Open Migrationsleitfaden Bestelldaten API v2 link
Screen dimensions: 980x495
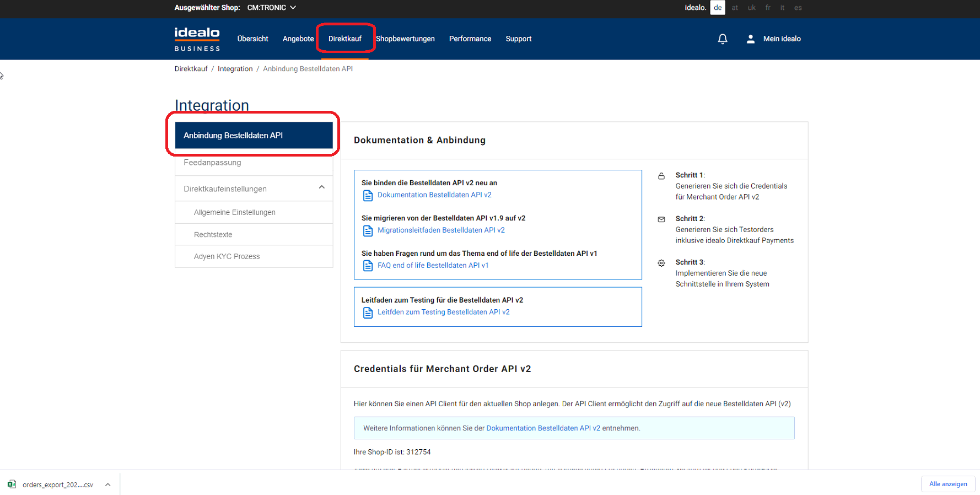440,230
